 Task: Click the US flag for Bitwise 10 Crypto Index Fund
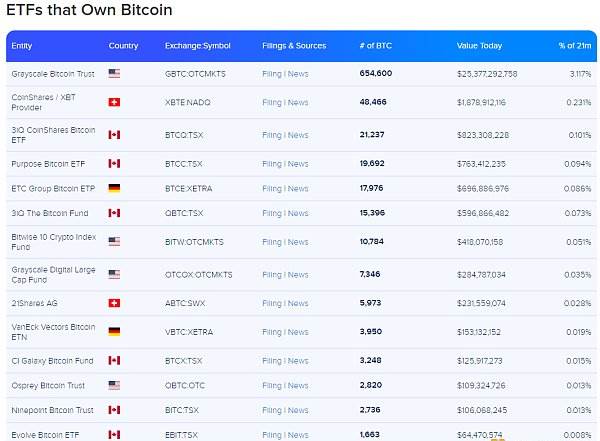tap(114, 242)
